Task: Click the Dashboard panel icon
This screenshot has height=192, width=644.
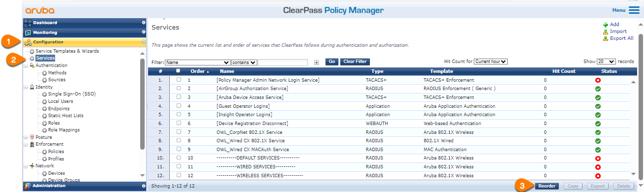Action: [28, 23]
